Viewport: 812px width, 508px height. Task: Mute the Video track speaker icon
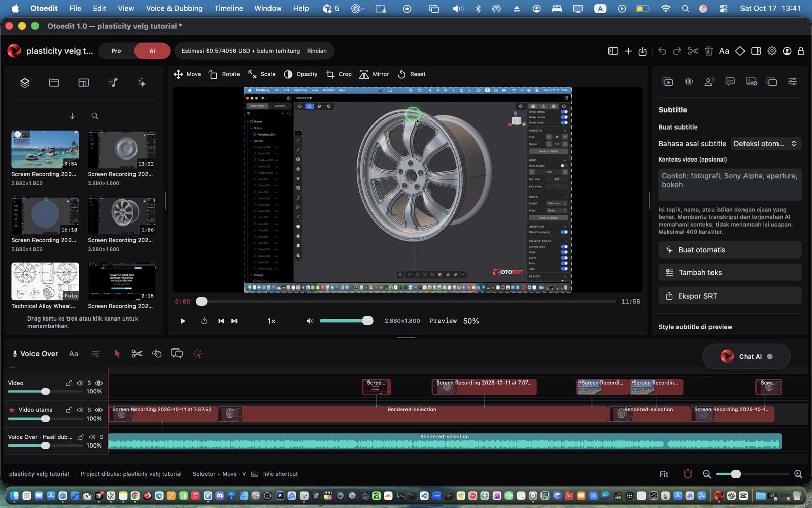(x=80, y=383)
